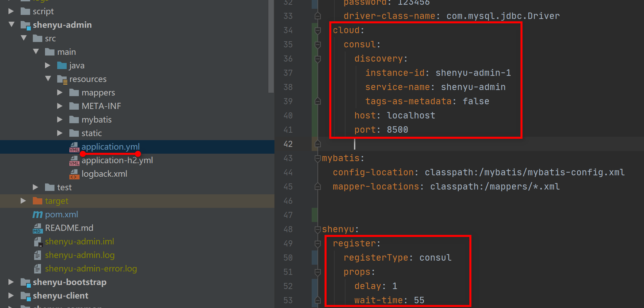Expand the shenyu-bootstrap module
Viewport: 644px width, 308px height.
11,282
